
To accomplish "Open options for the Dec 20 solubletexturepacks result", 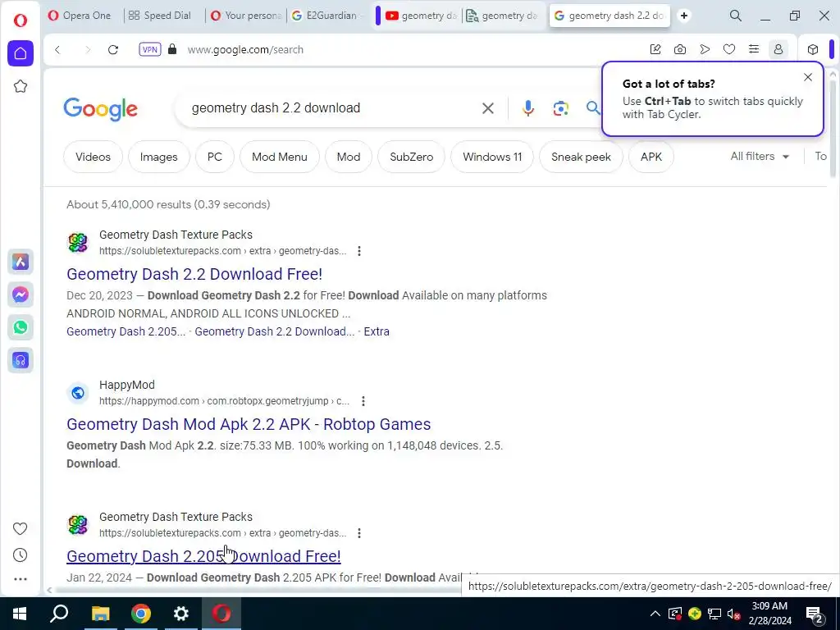I will tap(359, 251).
